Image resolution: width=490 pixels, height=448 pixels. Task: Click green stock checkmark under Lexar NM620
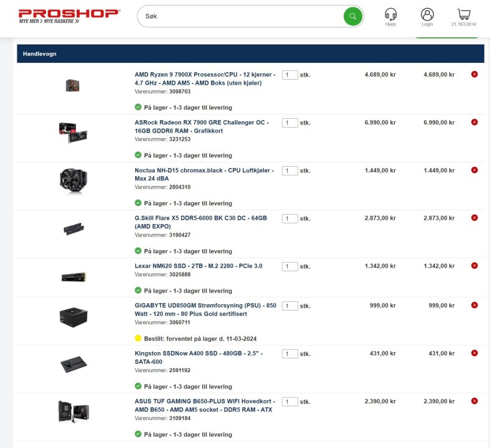pos(138,291)
